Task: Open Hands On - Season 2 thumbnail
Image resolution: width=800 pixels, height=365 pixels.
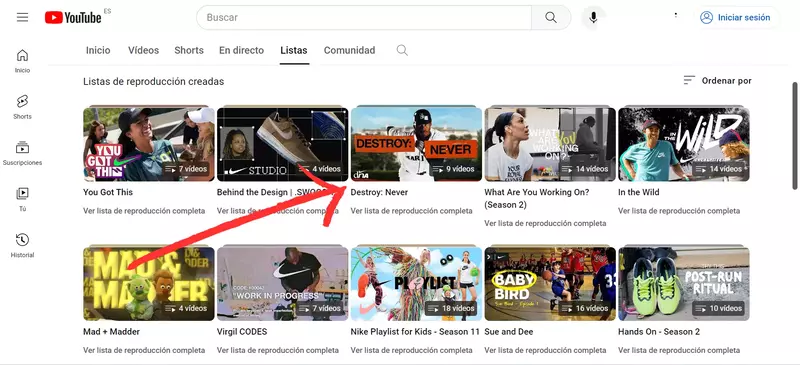Action: click(684, 283)
